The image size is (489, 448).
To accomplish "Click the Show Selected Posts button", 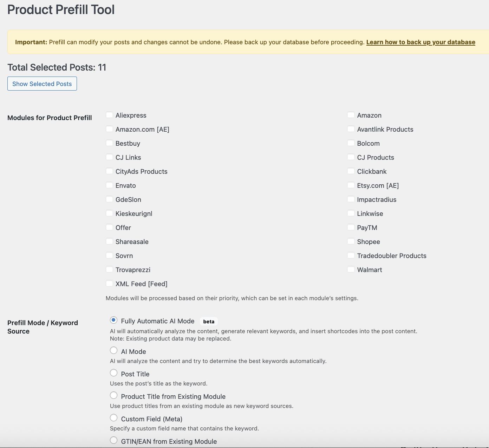I will coord(42,84).
